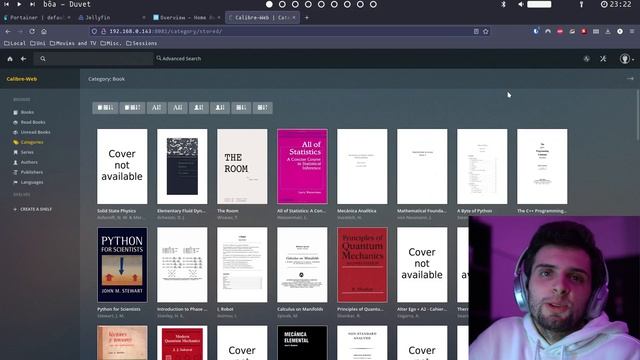Open The C++ Programming book cover

pos(542,167)
